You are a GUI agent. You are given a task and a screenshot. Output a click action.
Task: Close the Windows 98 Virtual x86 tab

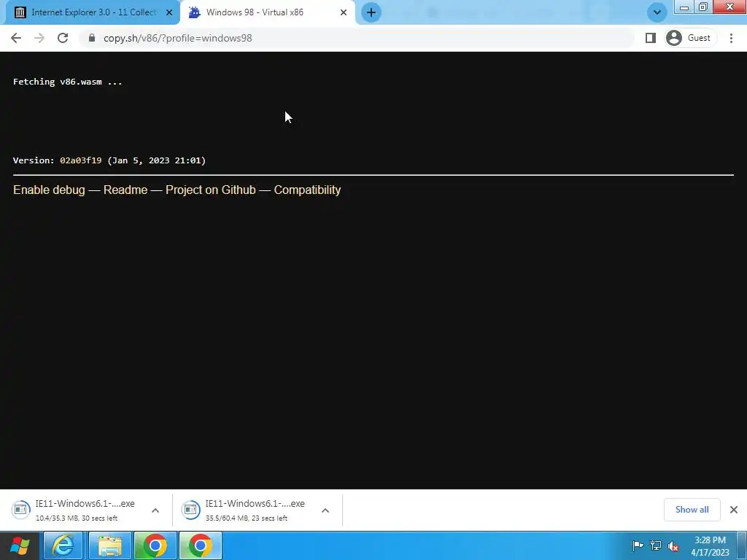click(344, 12)
